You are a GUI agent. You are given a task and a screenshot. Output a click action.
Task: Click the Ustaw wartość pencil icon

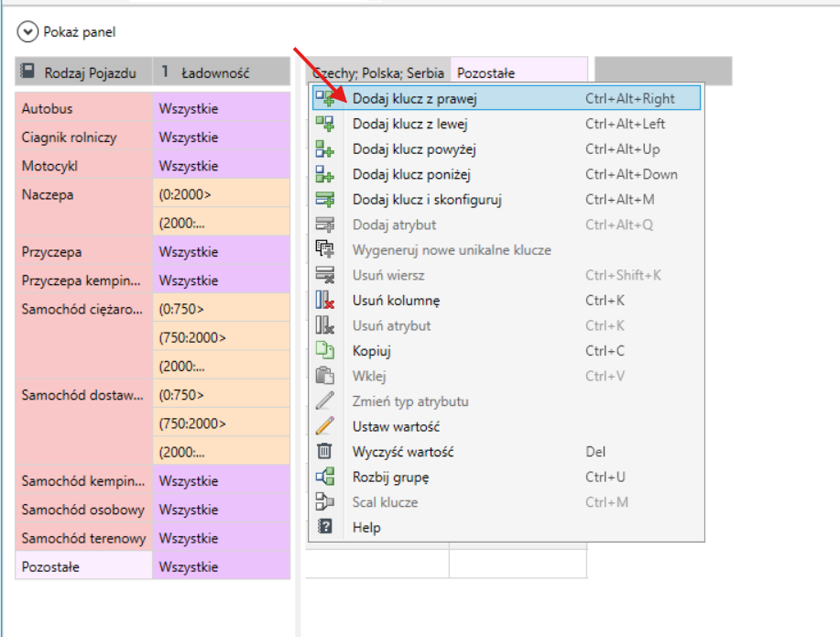324,426
